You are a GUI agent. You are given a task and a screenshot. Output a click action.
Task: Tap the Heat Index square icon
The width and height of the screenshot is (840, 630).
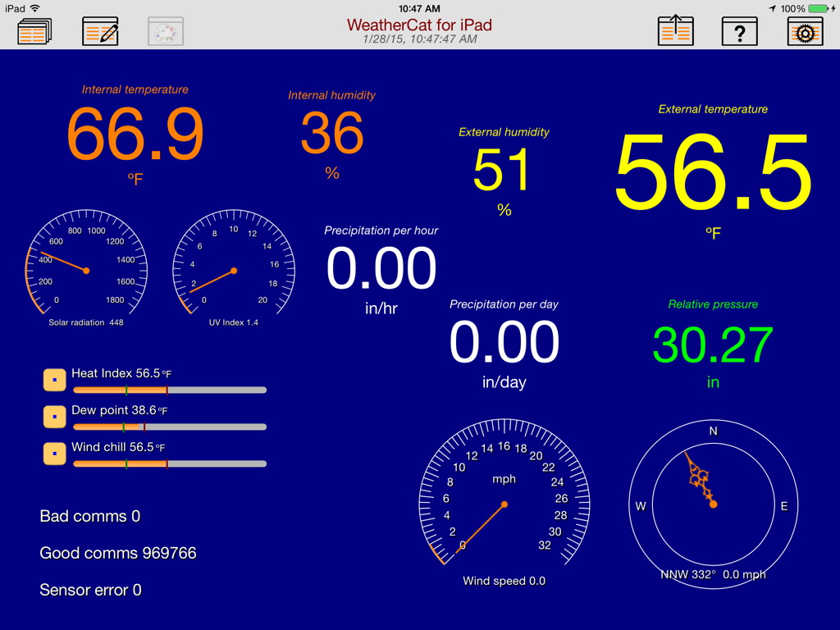click(x=55, y=380)
